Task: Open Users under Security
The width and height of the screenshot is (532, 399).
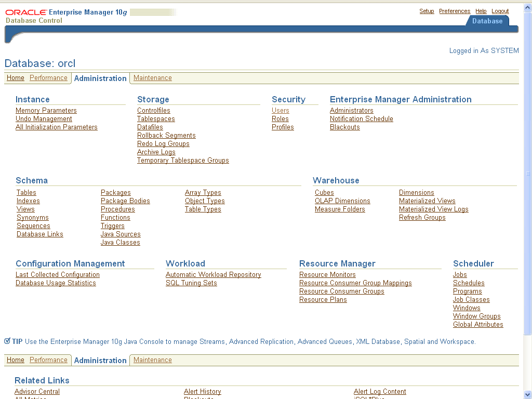Action: pos(280,110)
